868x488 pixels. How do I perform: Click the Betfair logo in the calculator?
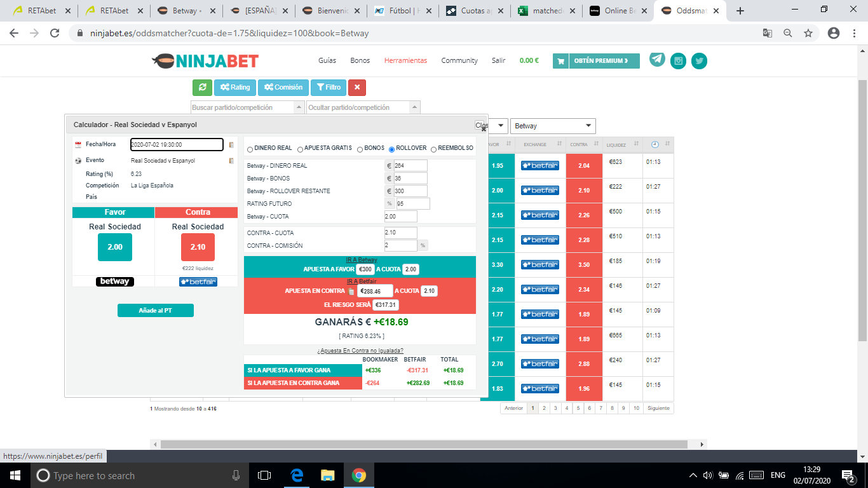pos(198,281)
